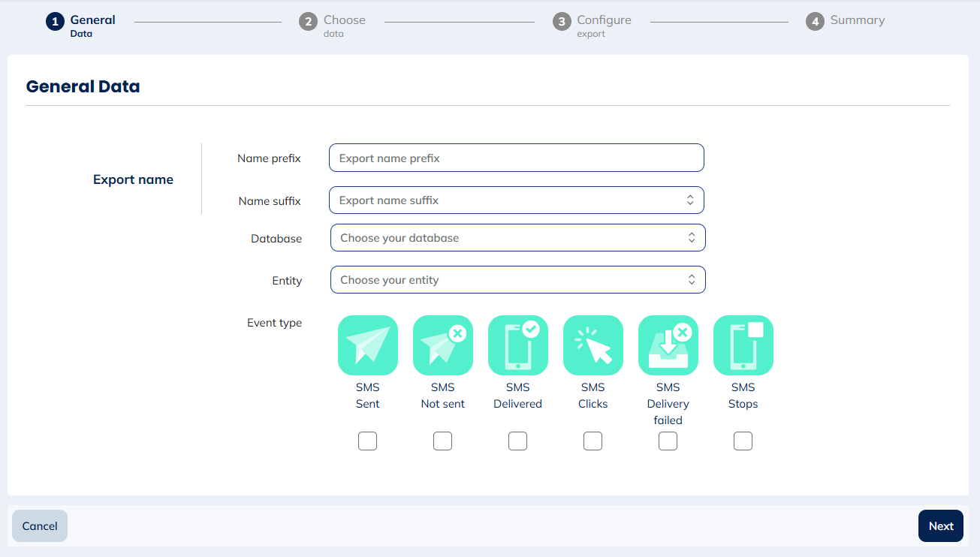Select the SMS Clicks cursor icon

click(x=593, y=345)
